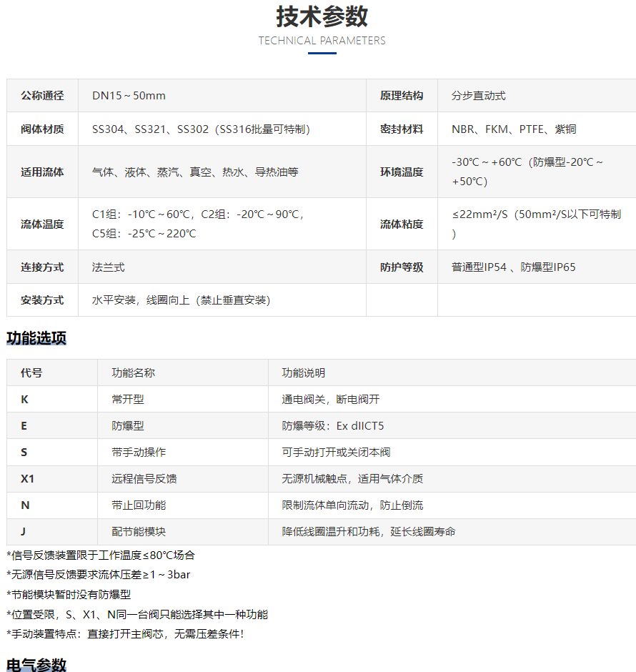This screenshot has height=672, width=636.
Task: Click the 法兰式 connection type cell
Action: tap(109, 267)
